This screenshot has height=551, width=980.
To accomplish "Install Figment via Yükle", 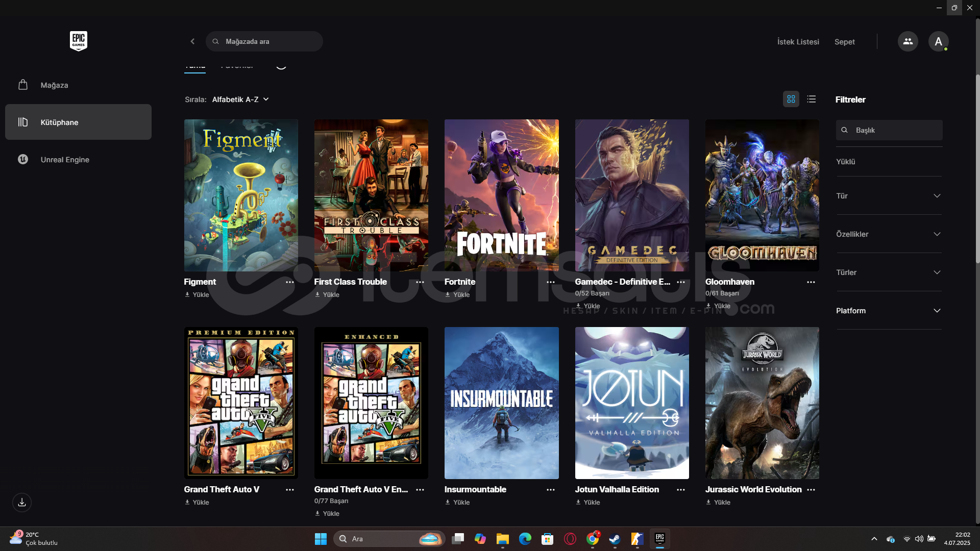I will pos(197,295).
